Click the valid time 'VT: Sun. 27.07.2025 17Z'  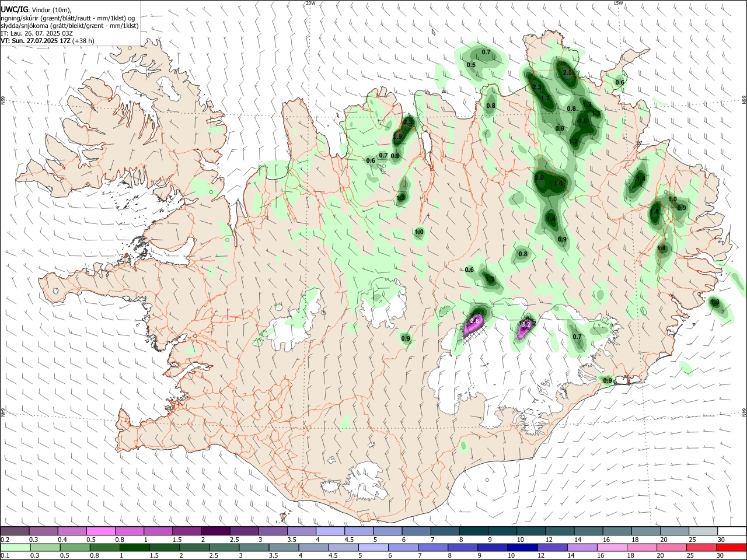(x=36, y=41)
